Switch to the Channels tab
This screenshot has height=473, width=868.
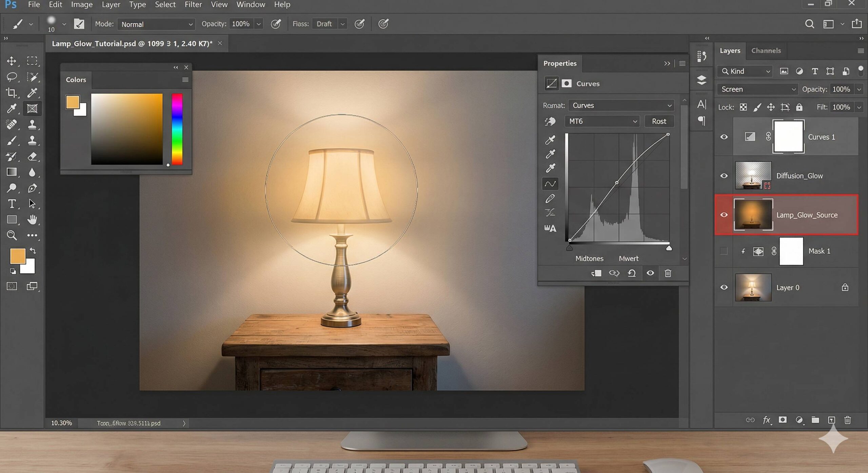(766, 50)
